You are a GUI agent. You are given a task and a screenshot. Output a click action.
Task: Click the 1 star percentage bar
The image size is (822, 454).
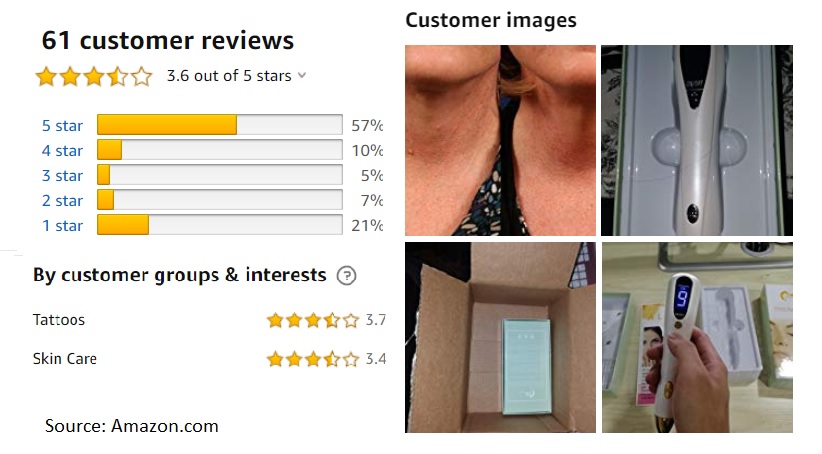click(x=220, y=224)
